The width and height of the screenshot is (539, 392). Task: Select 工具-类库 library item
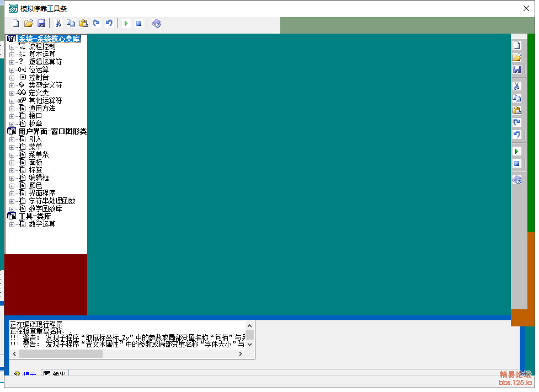[x=35, y=216]
